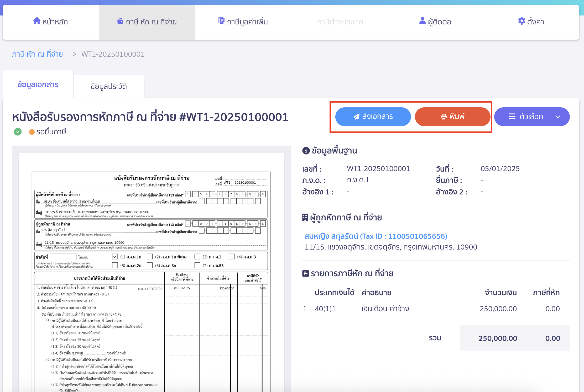Click the settings gear icon for ตั้งค่า
The width and height of the screenshot is (584, 392).
click(x=522, y=21)
